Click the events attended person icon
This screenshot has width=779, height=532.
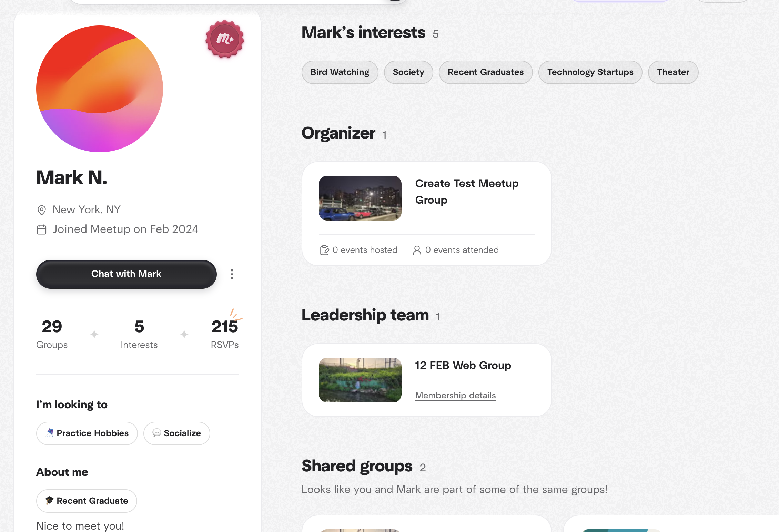pyautogui.click(x=417, y=250)
